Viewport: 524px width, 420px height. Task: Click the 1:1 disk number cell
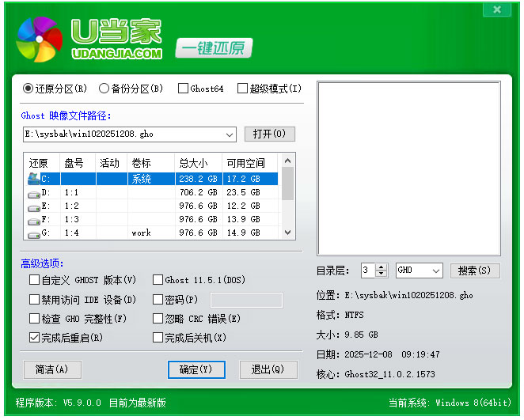point(78,192)
